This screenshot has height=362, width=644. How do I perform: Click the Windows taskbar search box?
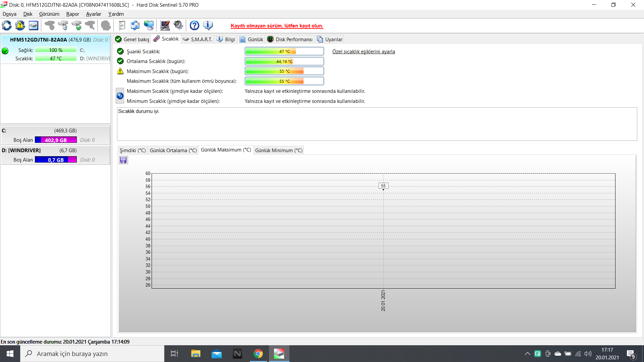click(92, 354)
